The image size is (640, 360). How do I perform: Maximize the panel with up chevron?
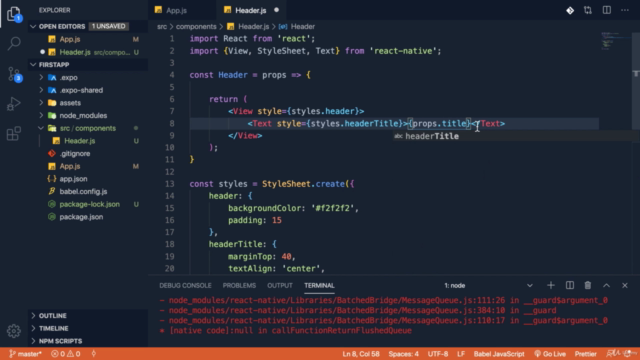coord(607,285)
